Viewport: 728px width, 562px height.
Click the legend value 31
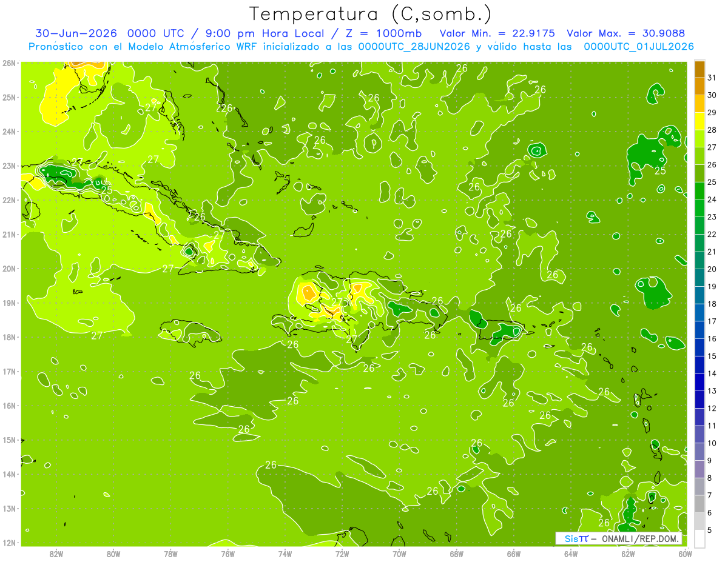coord(712,78)
